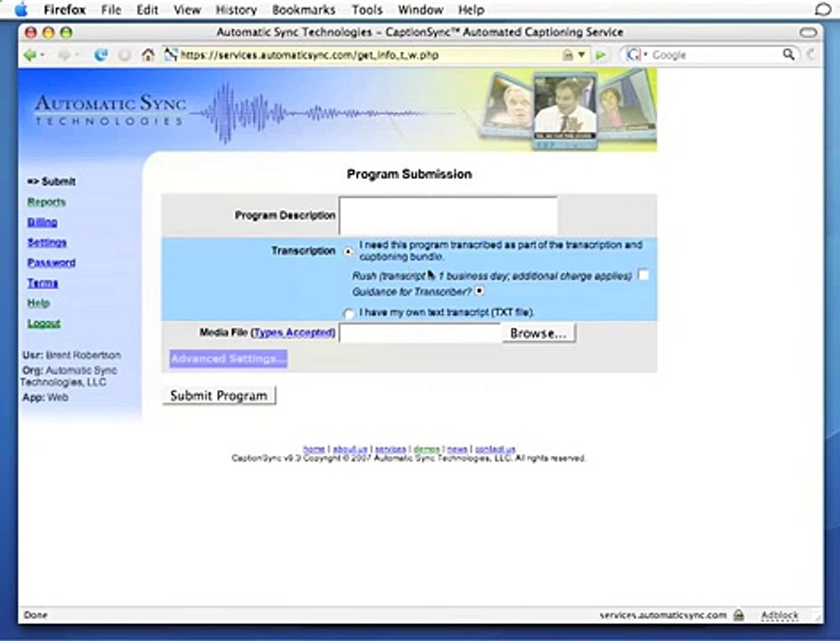This screenshot has height=641, width=840.
Task: Toggle the Guidance for Transcriber option
Action: click(x=480, y=291)
